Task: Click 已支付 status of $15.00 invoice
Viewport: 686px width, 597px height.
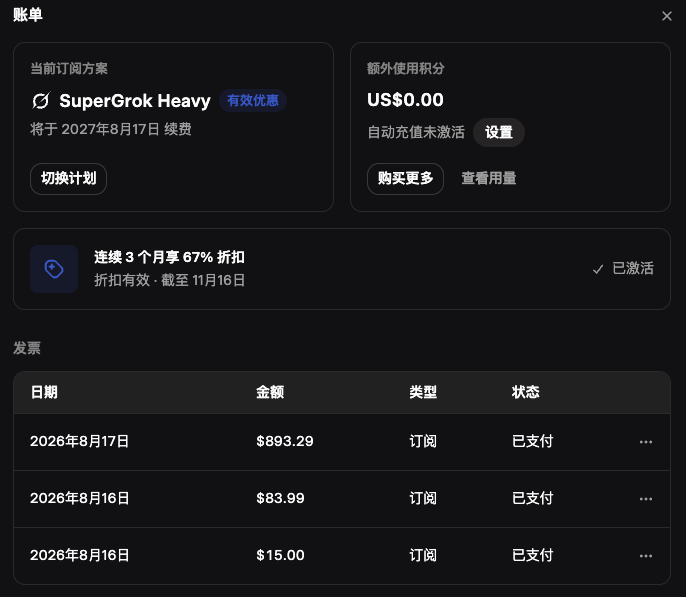Action: coord(532,555)
